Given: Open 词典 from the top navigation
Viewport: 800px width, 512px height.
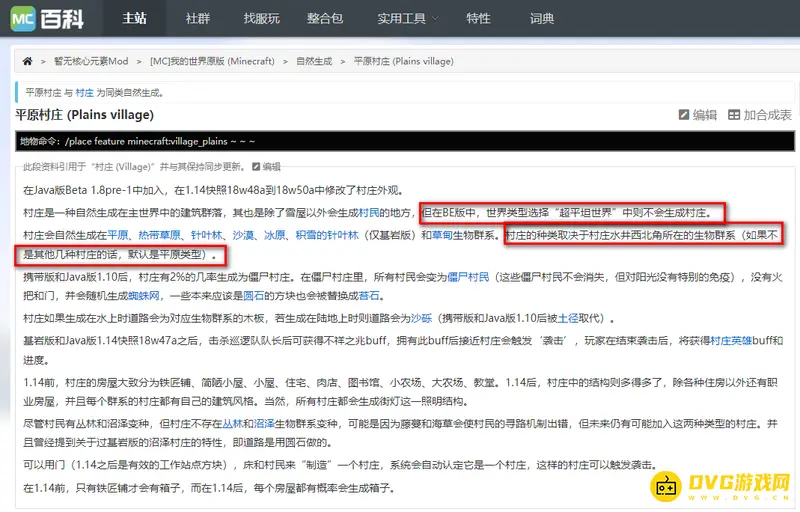Looking at the screenshot, I should (542, 18).
